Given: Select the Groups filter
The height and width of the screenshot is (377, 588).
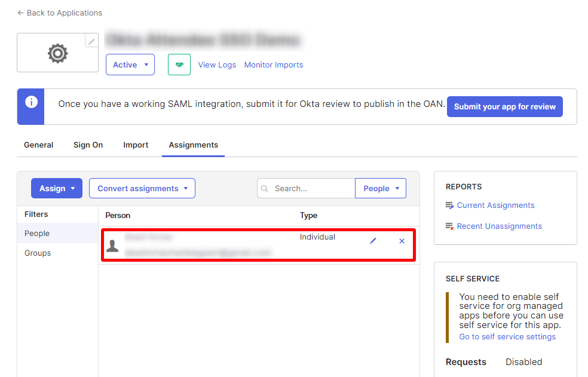Looking at the screenshot, I should 38,253.
